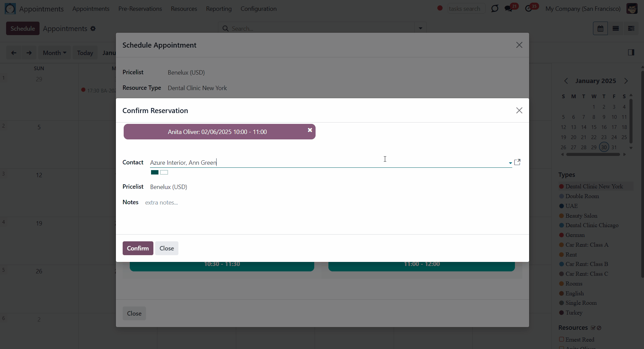Viewport: 644px width, 349px height.
Task: Close the Schedule Appointment dialog with X
Action: click(519, 45)
